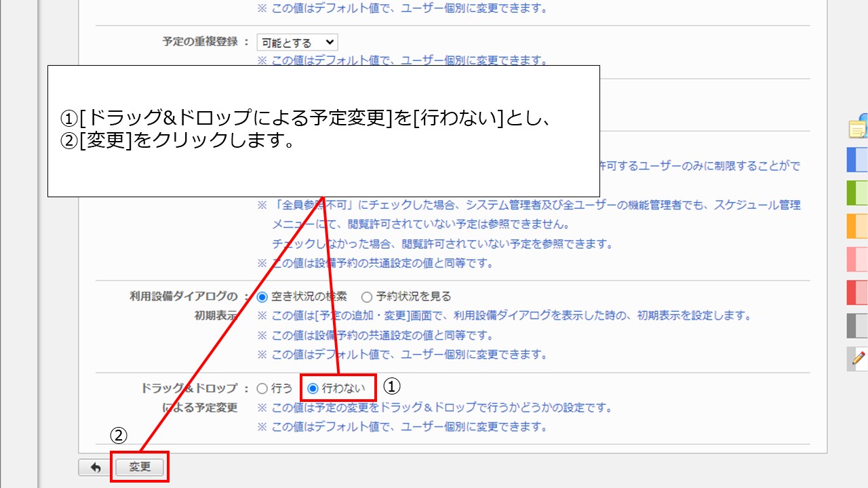This screenshot has width=868, height=488.
Task: Pick the gray color tab in sidebar
Action: [x=858, y=325]
